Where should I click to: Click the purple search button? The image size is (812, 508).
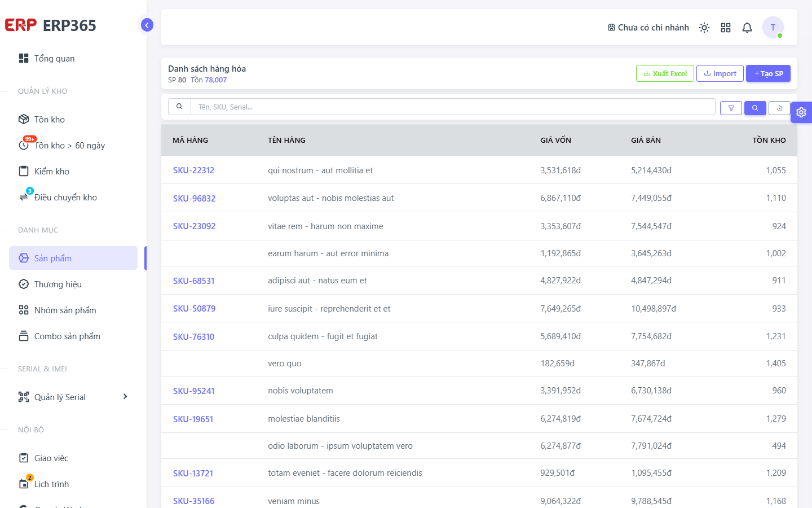755,108
